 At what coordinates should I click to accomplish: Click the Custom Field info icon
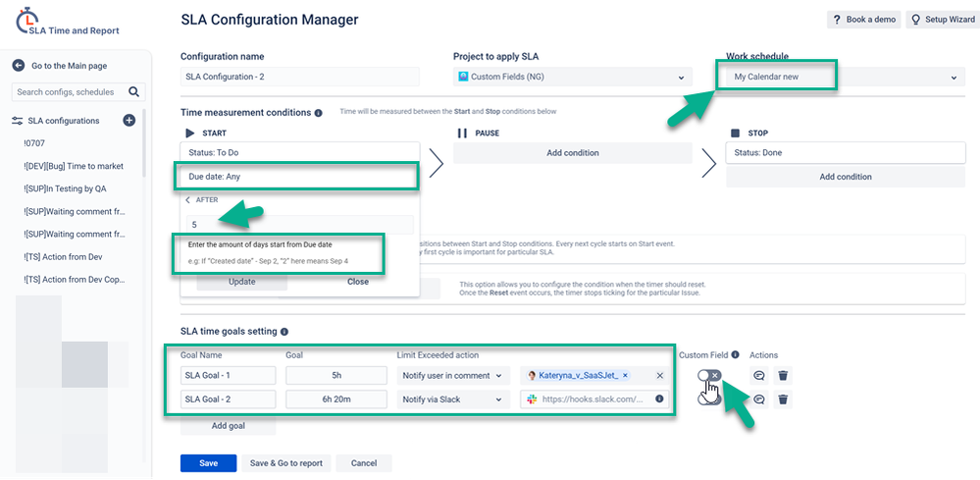(735, 354)
